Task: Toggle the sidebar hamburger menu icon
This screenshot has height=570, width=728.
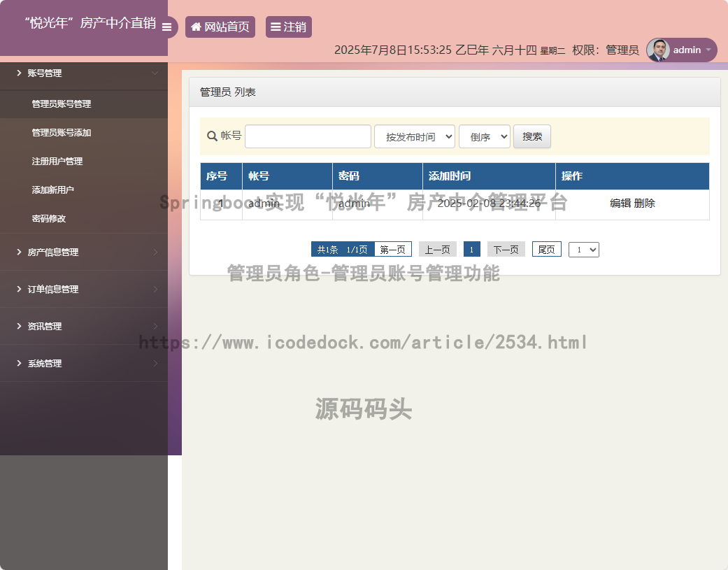Action: click(x=166, y=27)
